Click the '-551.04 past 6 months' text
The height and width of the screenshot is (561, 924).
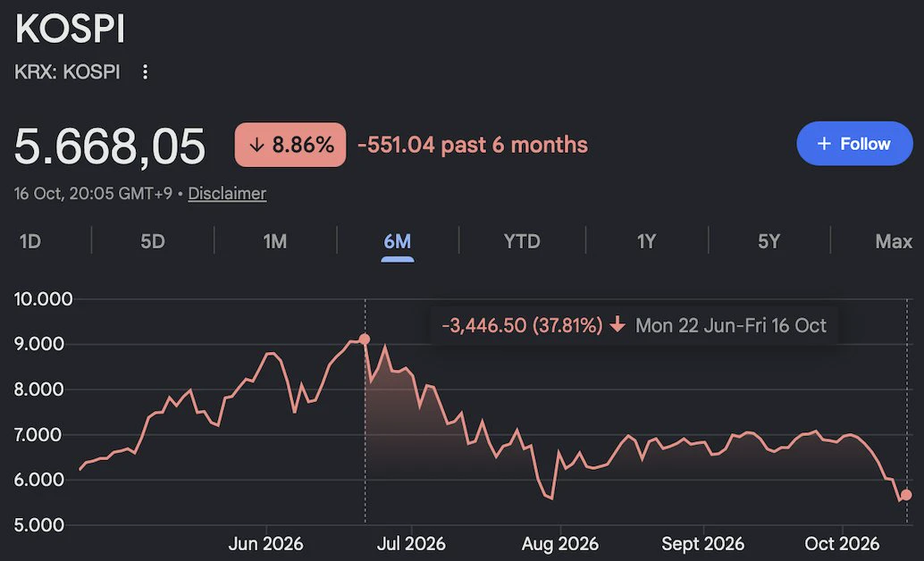(x=473, y=145)
